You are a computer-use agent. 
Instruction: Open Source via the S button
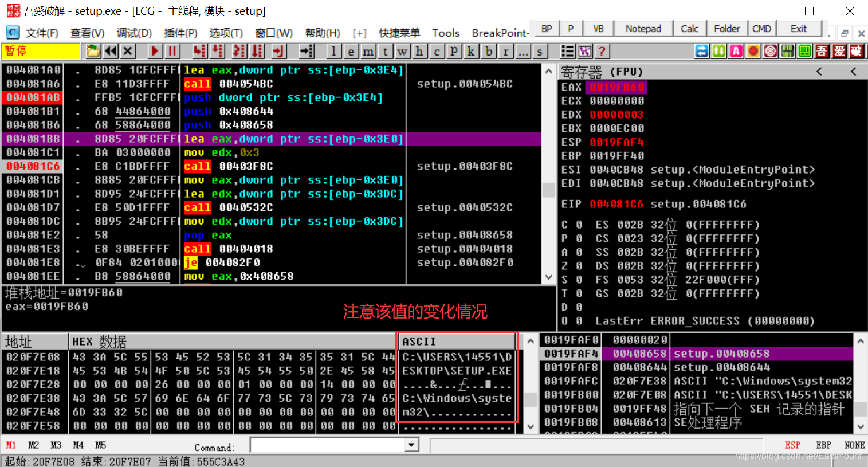pos(540,52)
